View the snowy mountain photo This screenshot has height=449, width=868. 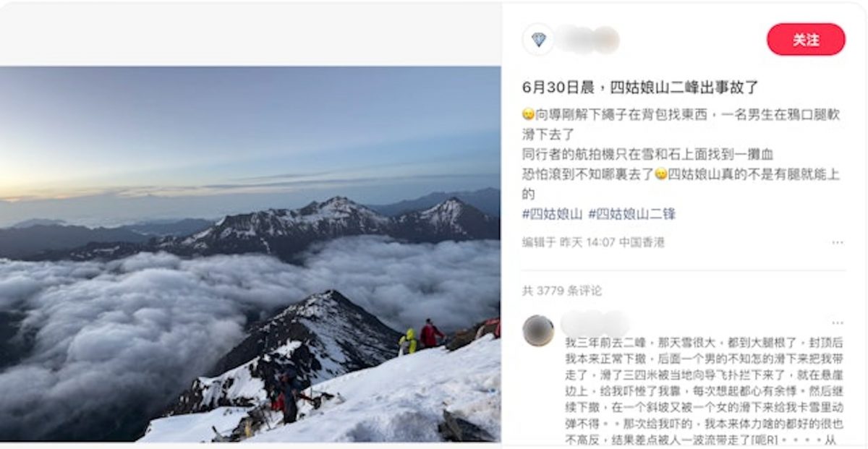coord(250,254)
